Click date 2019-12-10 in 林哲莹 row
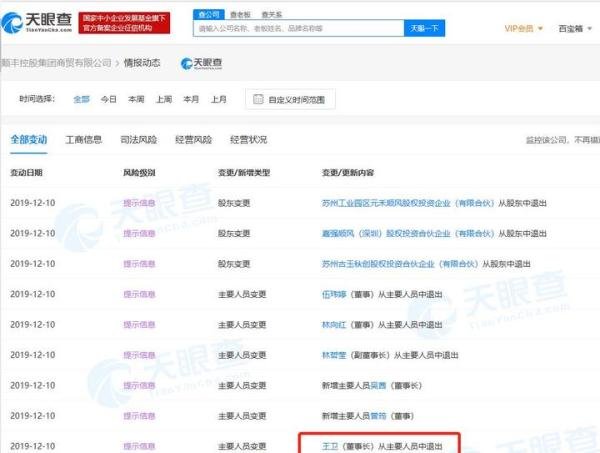This screenshot has height=453, width=600. pos(33,355)
